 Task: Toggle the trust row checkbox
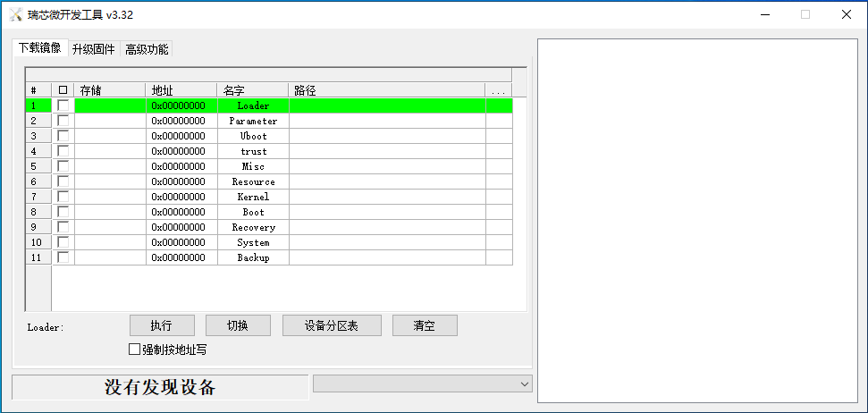click(63, 150)
